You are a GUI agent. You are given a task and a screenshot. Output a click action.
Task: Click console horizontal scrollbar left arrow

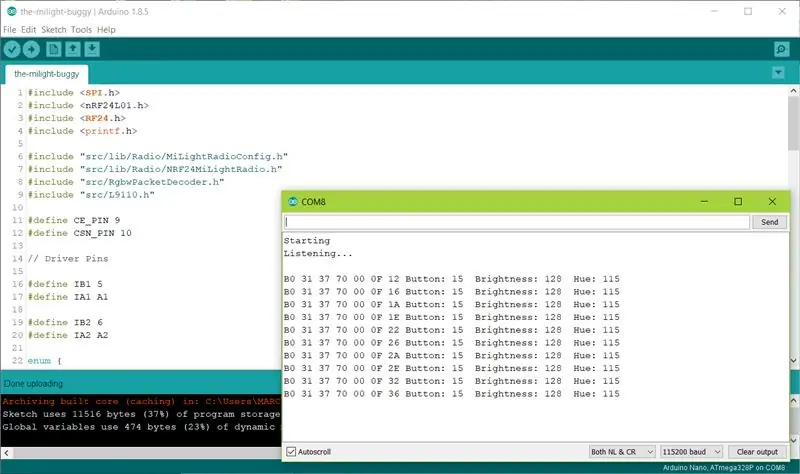pyautogui.click(x=6, y=453)
